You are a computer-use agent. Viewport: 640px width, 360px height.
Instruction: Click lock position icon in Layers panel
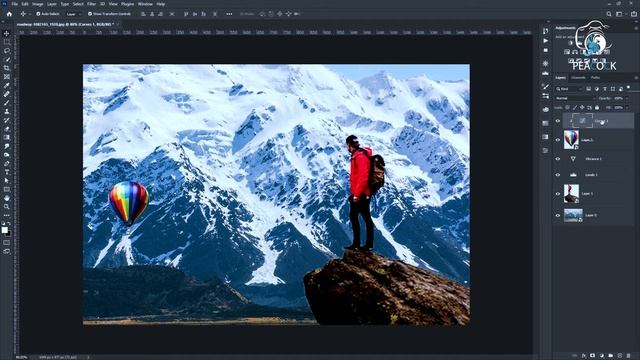tap(582, 108)
